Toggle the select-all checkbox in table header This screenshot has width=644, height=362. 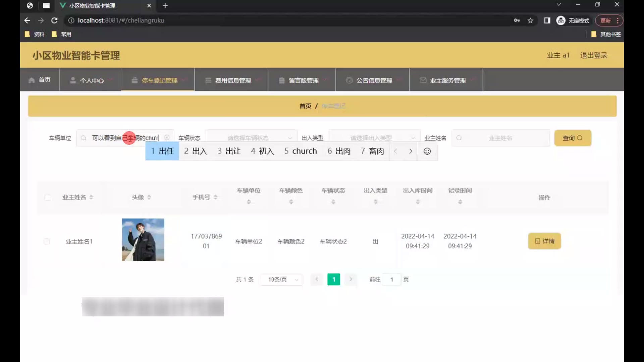(x=48, y=197)
